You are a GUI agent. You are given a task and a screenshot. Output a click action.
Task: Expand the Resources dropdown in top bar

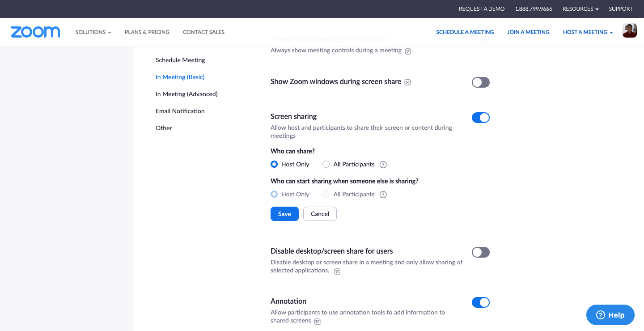[x=580, y=9]
